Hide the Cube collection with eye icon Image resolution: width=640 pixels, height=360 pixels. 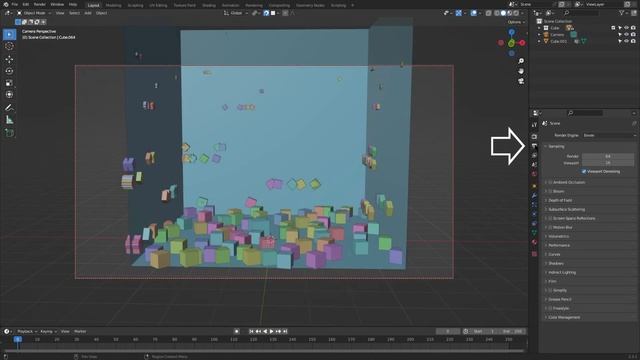627,28
